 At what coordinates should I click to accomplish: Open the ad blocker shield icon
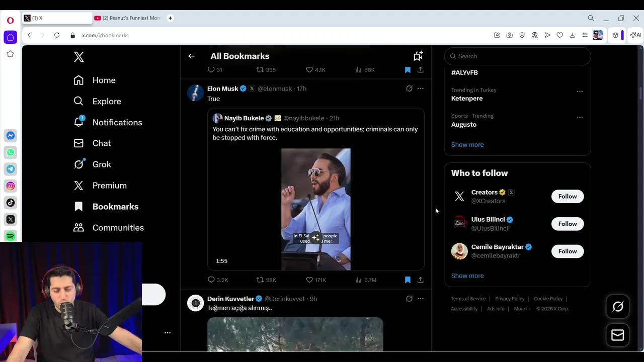[522, 35]
